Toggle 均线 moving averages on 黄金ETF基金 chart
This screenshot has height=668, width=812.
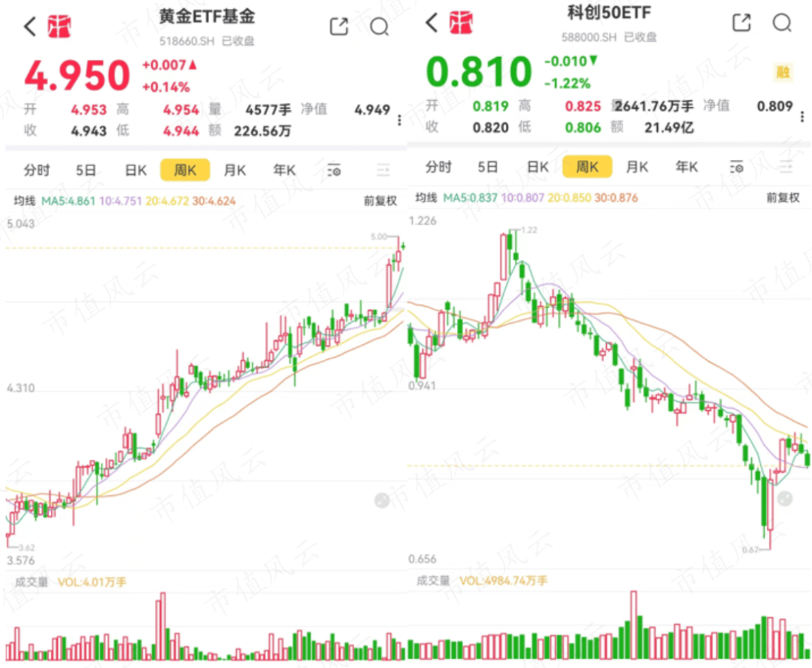click(25, 201)
